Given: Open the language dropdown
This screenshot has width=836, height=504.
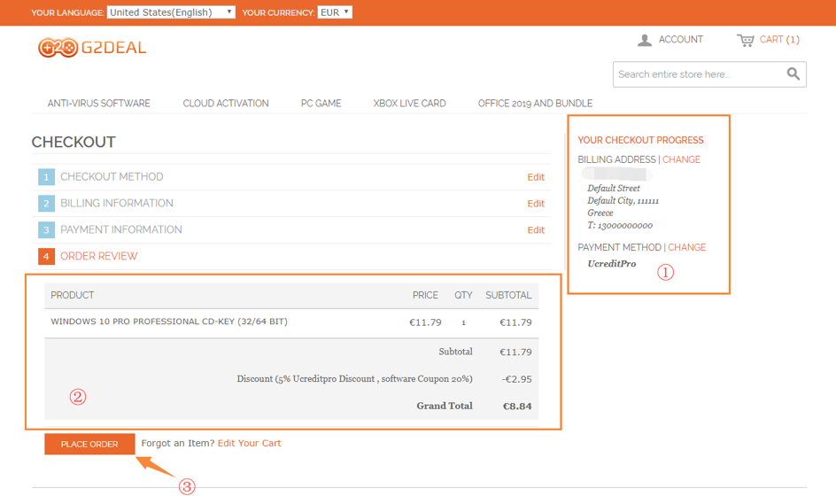Looking at the screenshot, I should pos(171,12).
